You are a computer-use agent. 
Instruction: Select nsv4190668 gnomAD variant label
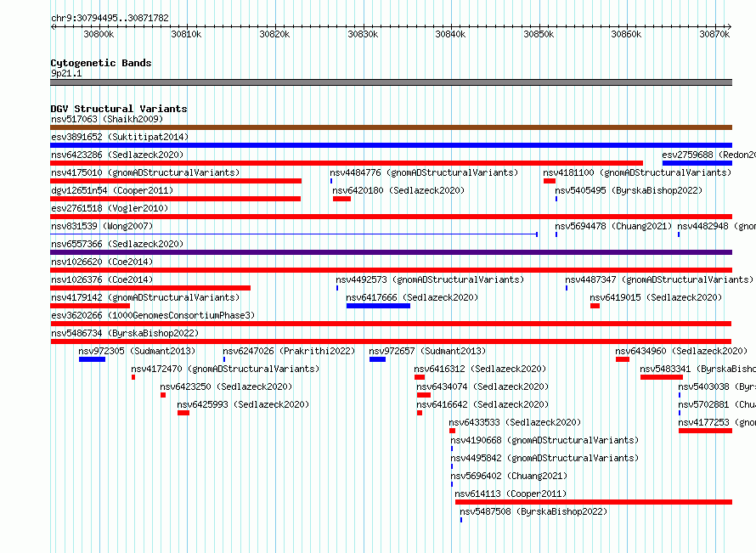pos(544,440)
